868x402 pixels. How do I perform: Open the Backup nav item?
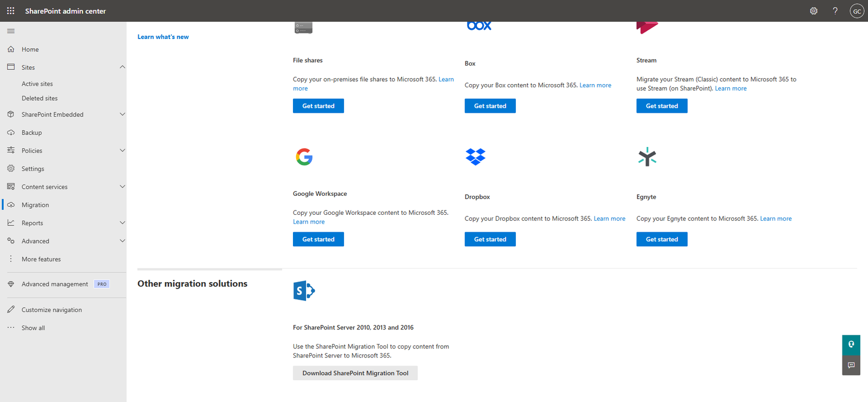coord(63,132)
